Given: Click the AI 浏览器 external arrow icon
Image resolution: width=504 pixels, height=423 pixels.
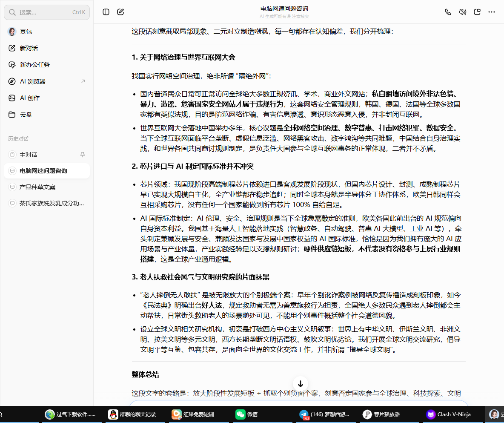Looking at the screenshot, I should pos(83,81).
